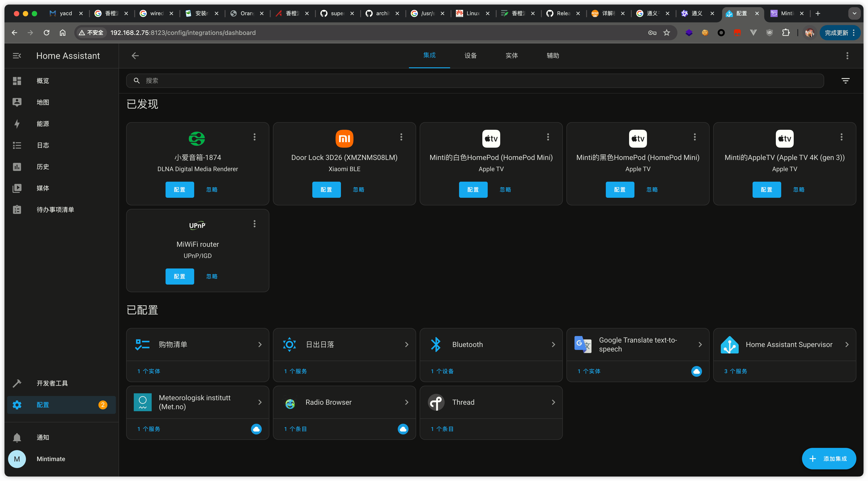Expand the Thread integration entry
Screen dimensions: 868x481
(553, 402)
